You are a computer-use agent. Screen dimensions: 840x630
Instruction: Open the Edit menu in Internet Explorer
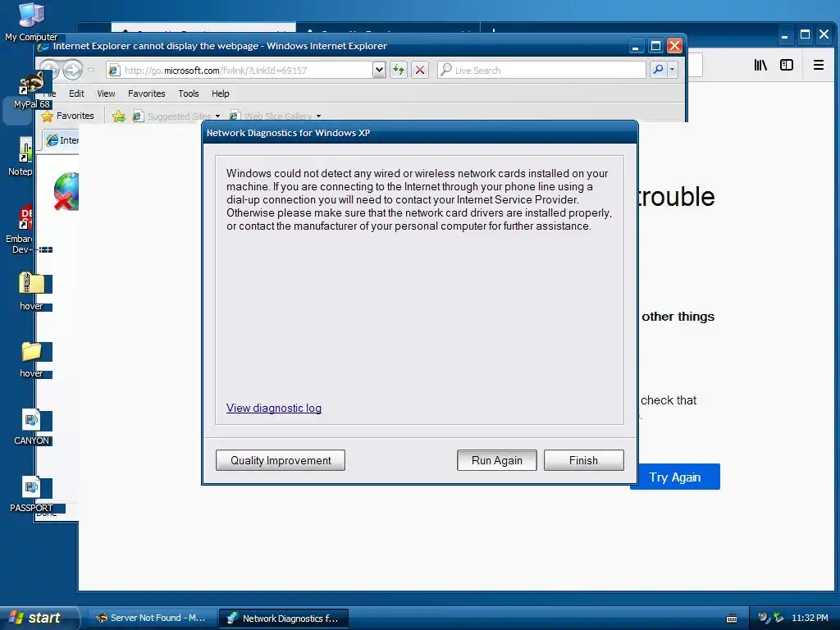point(76,94)
